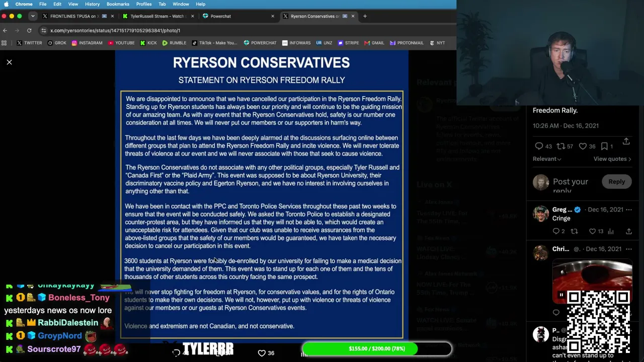Open the Chrome application menu
Viewport: 644px width, 362px height.
click(24, 4)
